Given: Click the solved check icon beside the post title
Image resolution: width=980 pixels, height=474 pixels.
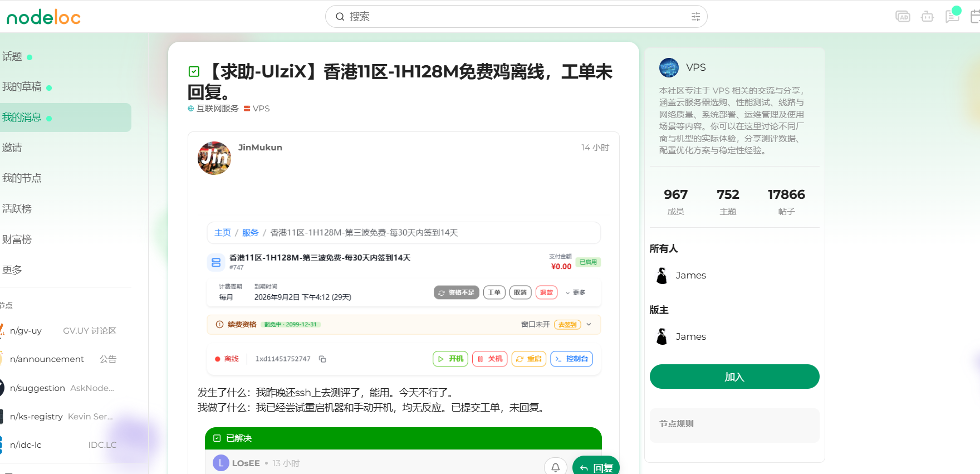Looking at the screenshot, I should tap(194, 71).
